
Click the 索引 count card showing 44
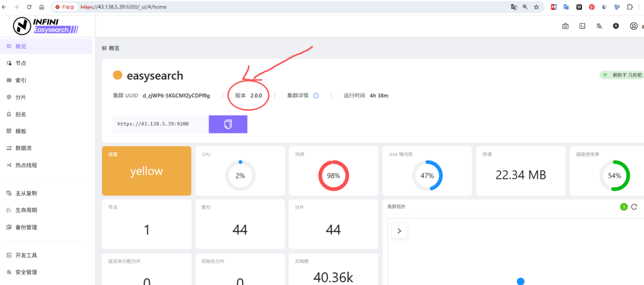pos(240,224)
